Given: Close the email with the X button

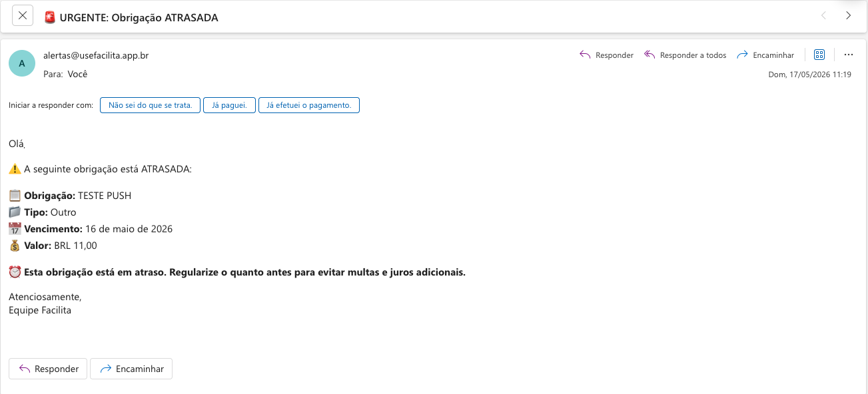Looking at the screenshot, I should pos(23,16).
